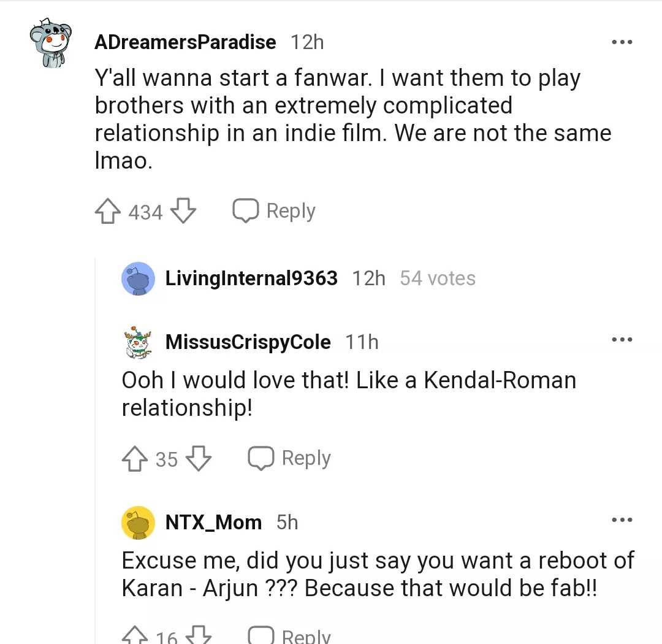662x644 pixels.
Task: Reply to ADreamersParadise's fanwar comment
Action: point(274,212)
